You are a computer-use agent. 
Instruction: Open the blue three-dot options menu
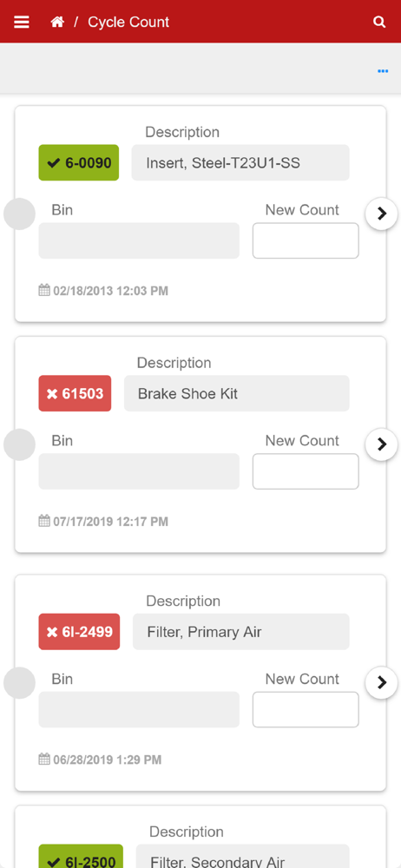click(x=383, y=71)
